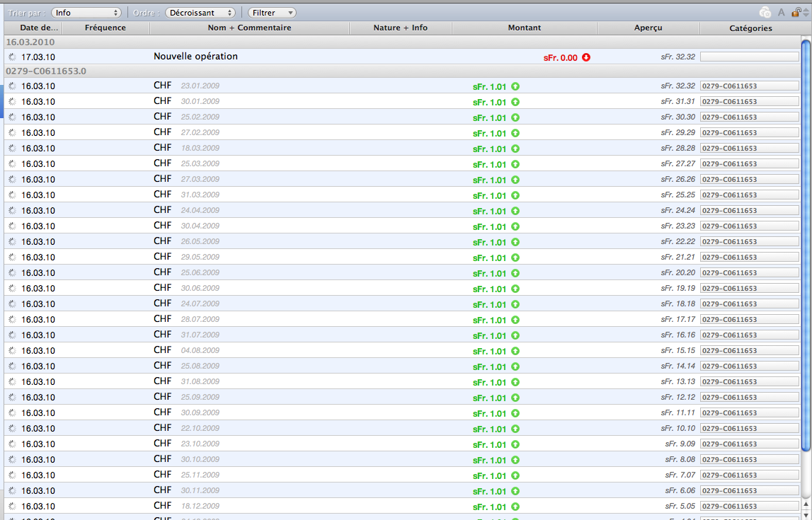Click status spinner on 30.01.2009 row

click(12, 102)
